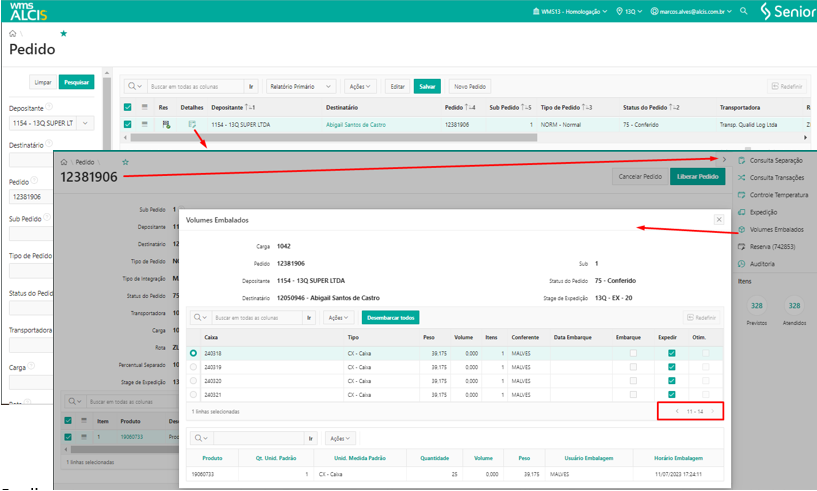Go to previous page of caixas
The height and width of the screenshot is (491, 817).
(677, 411)
